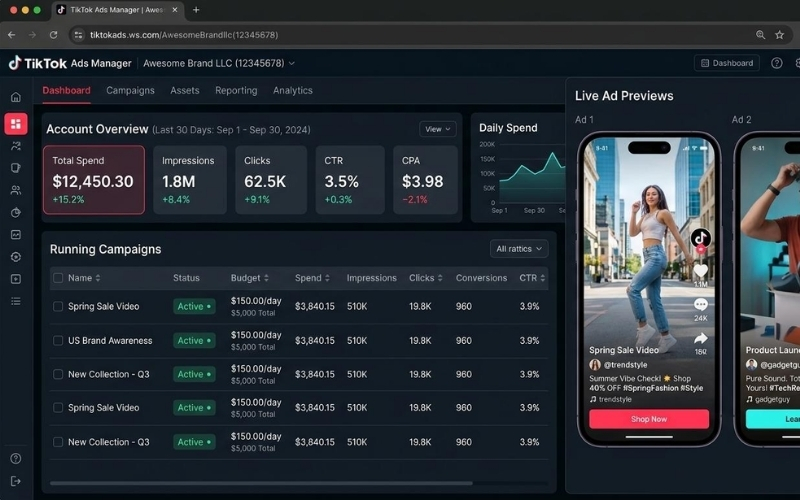
Task: Click the horizontal scrollbar under campaigns table
Action: coord(261,483)
